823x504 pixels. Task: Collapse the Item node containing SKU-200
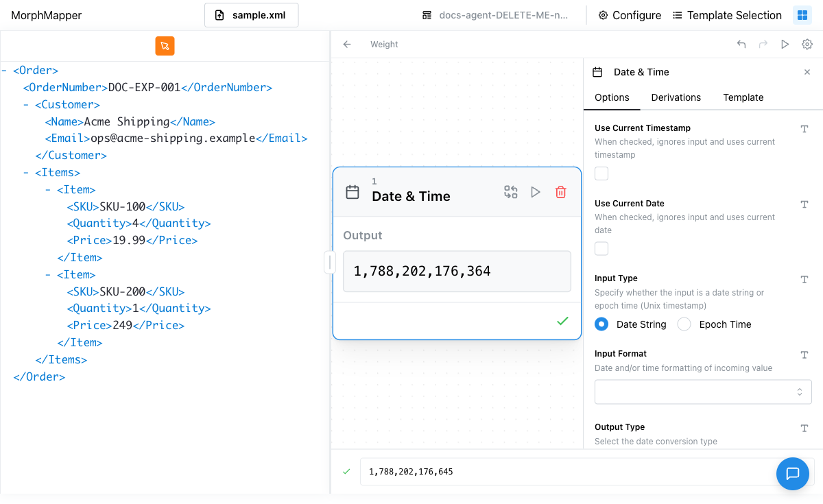point(48,274)
